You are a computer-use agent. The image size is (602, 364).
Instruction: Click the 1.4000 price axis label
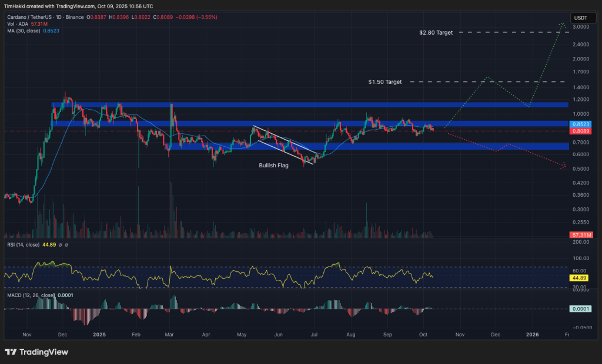coord(580,87)
